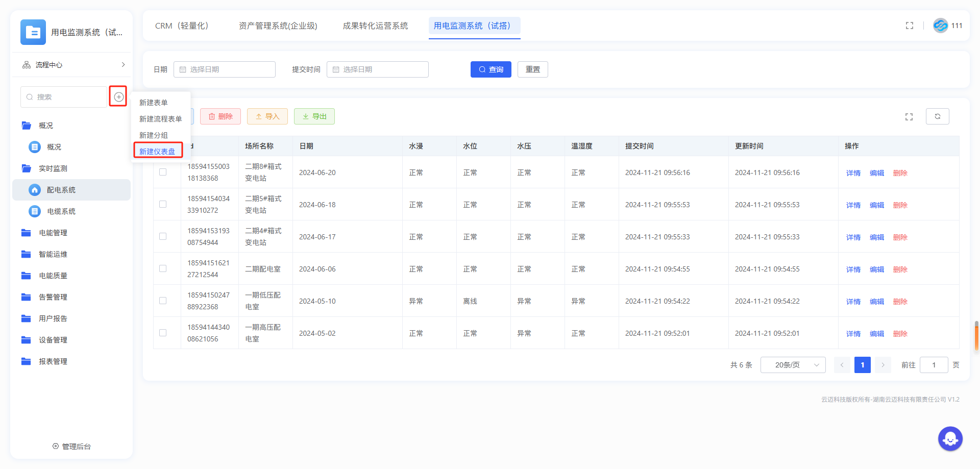Viewport: 980px width, 469px height.
Task: Open the 电能管理 folder in sidebar
Action: point(53,233)
